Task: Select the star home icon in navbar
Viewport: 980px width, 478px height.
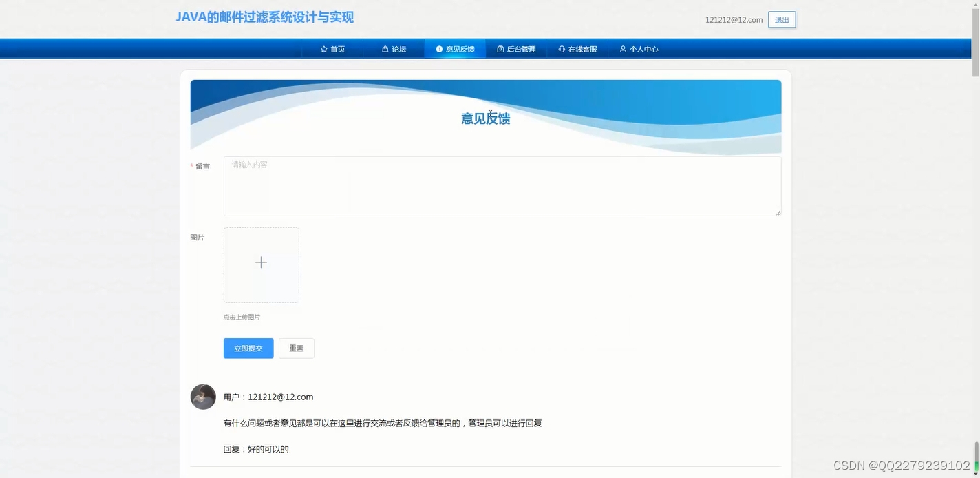Action: coord(323,48)
